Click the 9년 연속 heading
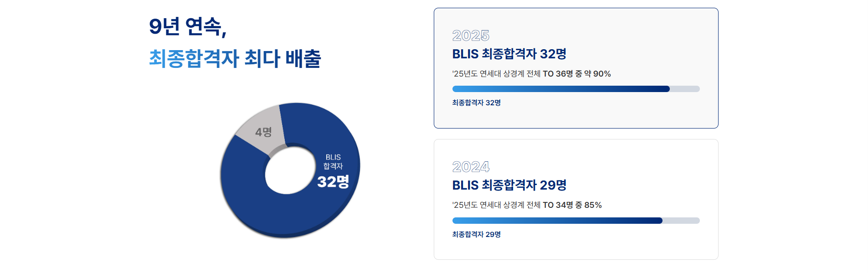 tap(187, 26)
